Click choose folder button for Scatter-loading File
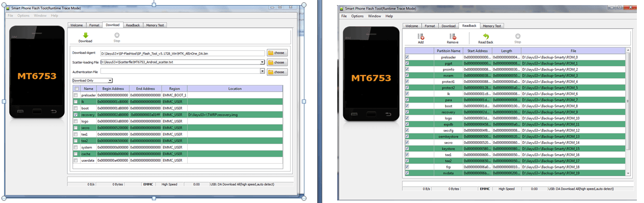The height and width of the screenshot is (203, 644). coord(277,62)
